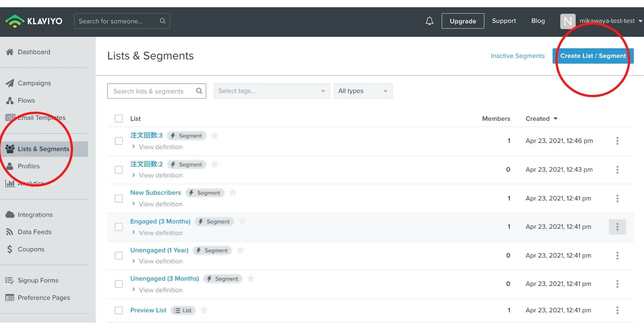Image resolution: width=644 pixels, height=323 pixels.
Task: Open options menu for Engaged (3 Months)
Action: (x=617, y=227)
